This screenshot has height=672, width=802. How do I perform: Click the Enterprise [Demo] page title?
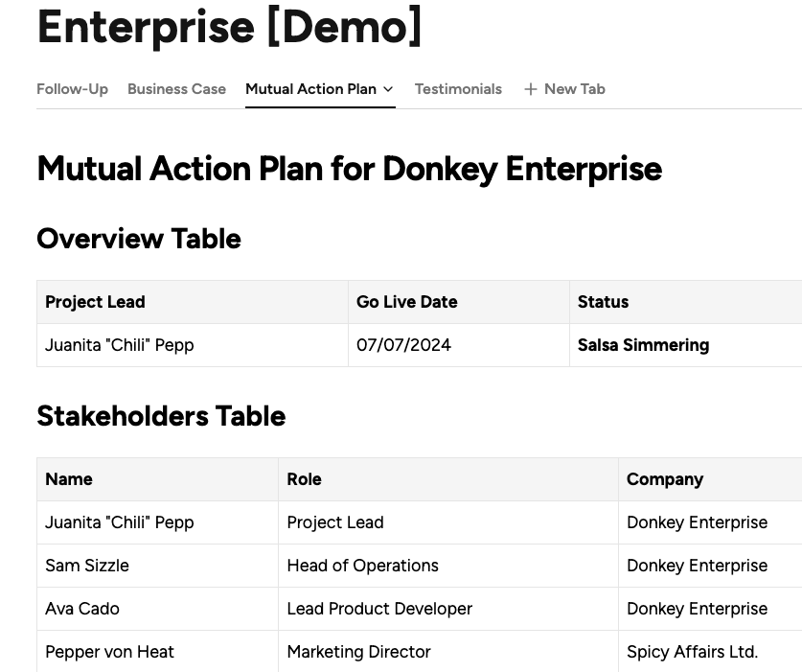tap(229, 27)
